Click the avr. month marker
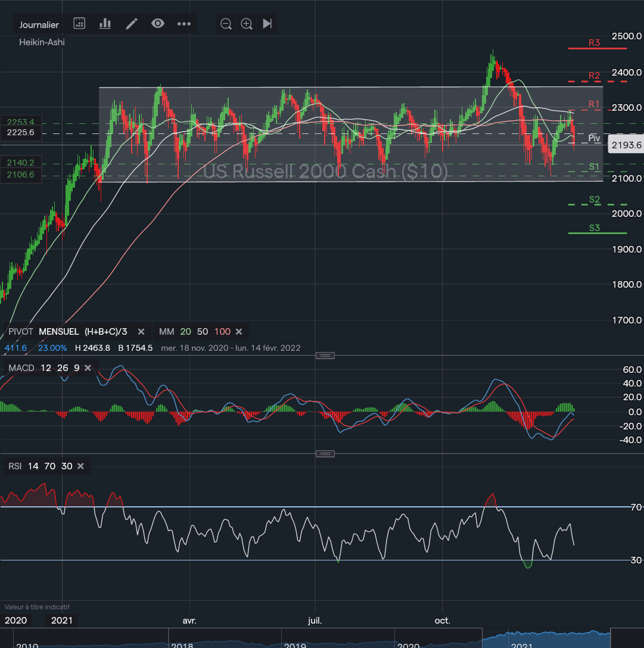This screenshot has height=648, width=644. coord(189,621)
